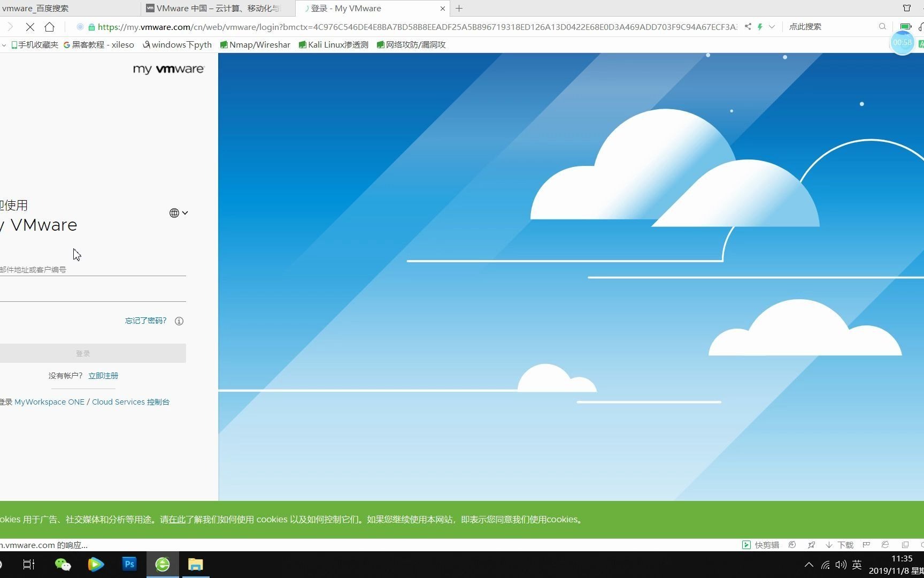The width and height of the screenshot is (924, 578).
Task: Open the globe language selector
Action: point(179,213)
